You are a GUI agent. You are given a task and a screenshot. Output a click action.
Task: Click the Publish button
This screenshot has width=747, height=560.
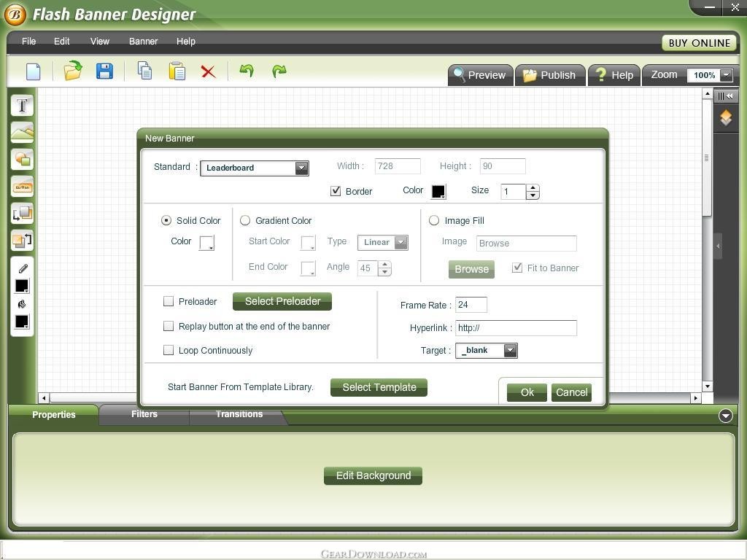point(550,75)
